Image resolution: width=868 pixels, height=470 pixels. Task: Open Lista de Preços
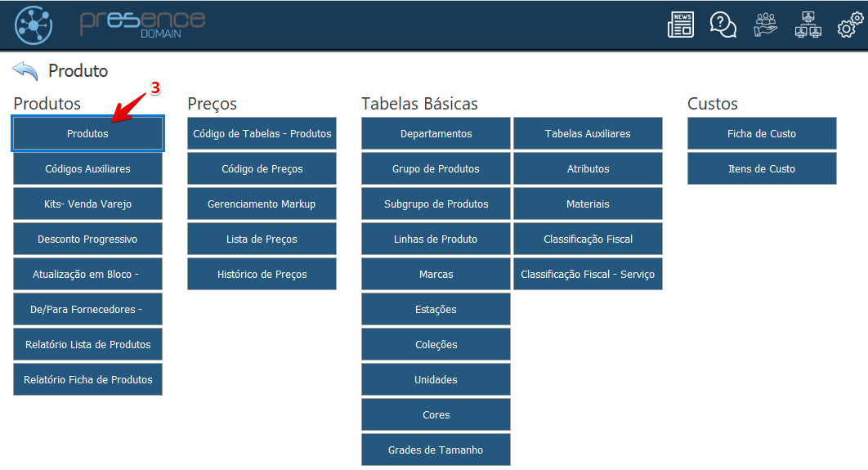[262, 239]
